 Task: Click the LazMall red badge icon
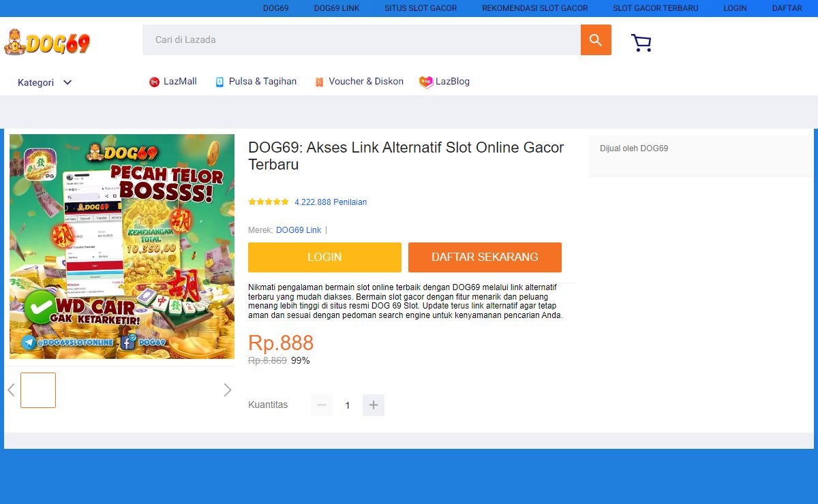click(x=154, y=82)
